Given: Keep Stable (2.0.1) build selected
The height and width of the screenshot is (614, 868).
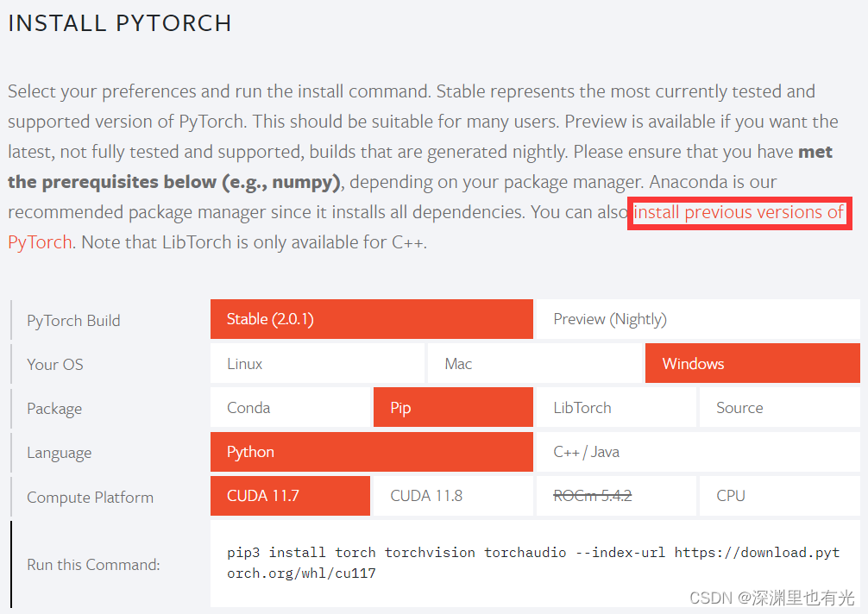Looking at the screenshot, I should [371, 319].
